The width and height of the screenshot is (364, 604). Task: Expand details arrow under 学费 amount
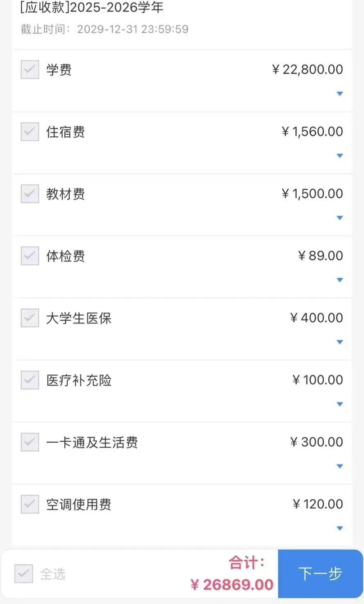(x=339, y=94)
